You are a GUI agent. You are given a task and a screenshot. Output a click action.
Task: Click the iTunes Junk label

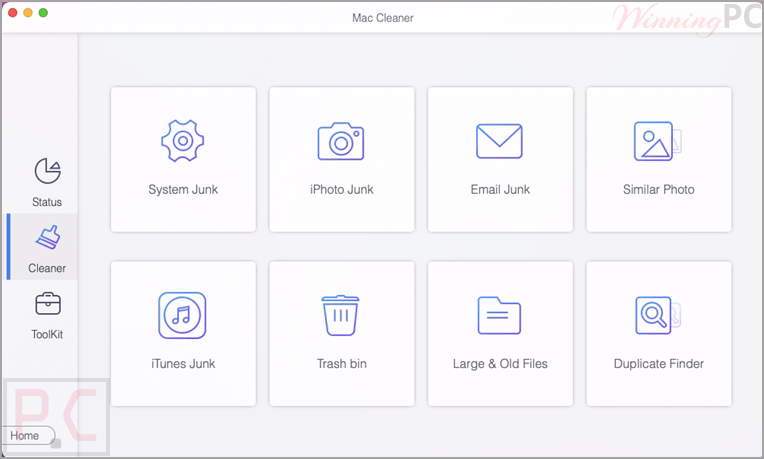point(183,363)
